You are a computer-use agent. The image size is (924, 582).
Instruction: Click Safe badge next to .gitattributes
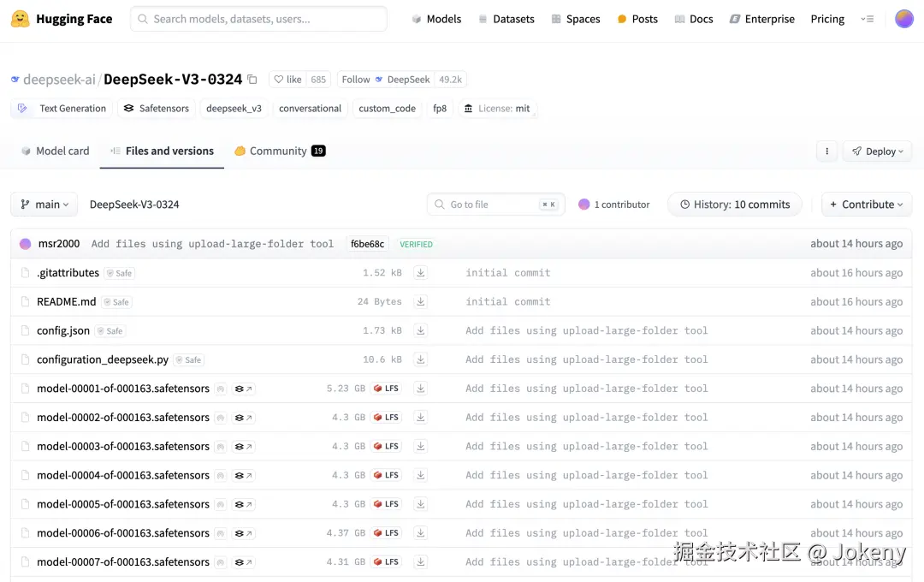tap(120, 273)
